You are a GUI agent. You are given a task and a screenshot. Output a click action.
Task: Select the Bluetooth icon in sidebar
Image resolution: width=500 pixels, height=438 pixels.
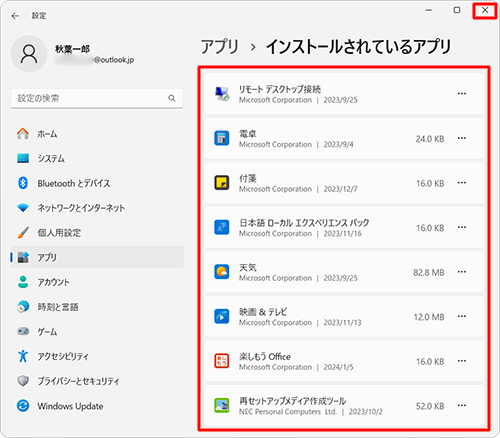point(23,183)
